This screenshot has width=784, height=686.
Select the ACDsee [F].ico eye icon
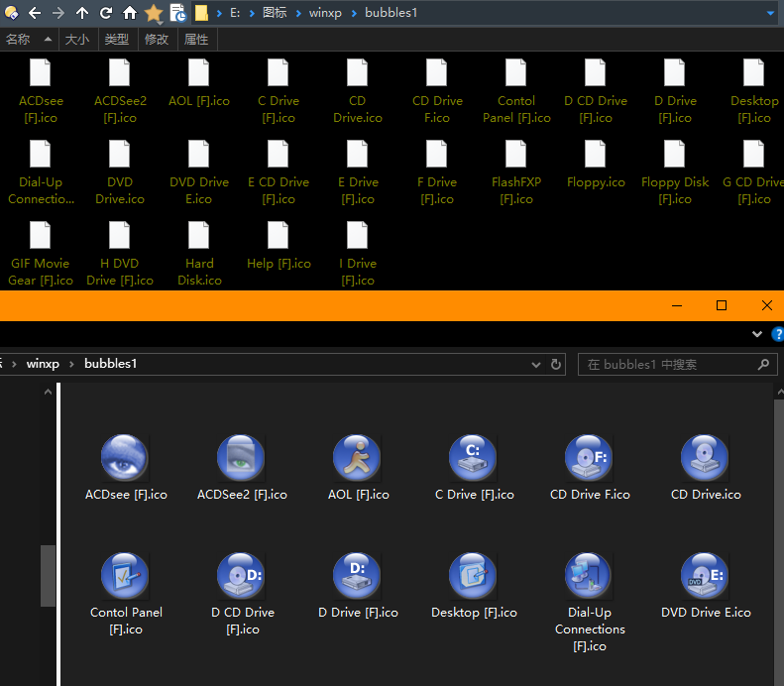(x=125, y=458)
